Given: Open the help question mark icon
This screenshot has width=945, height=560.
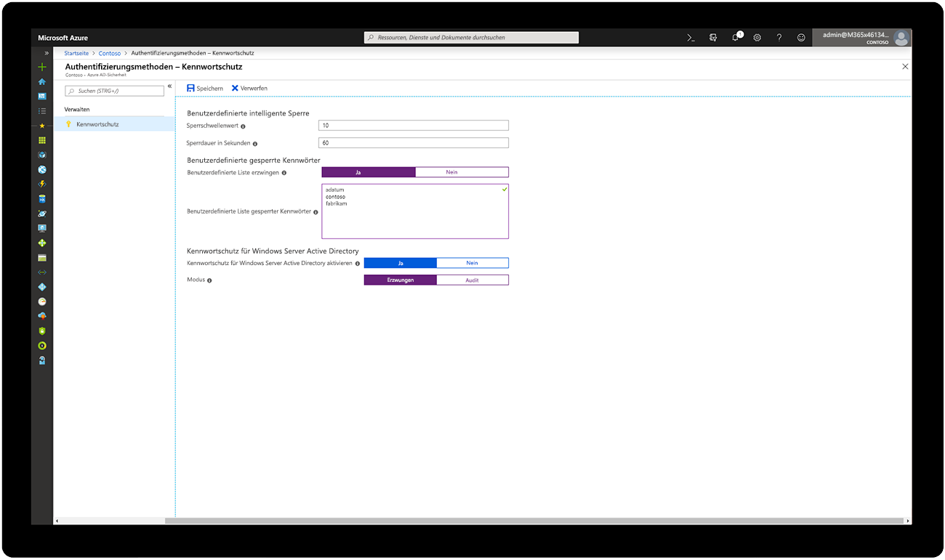Looking at the screenshot, I should tap(779, 38).
